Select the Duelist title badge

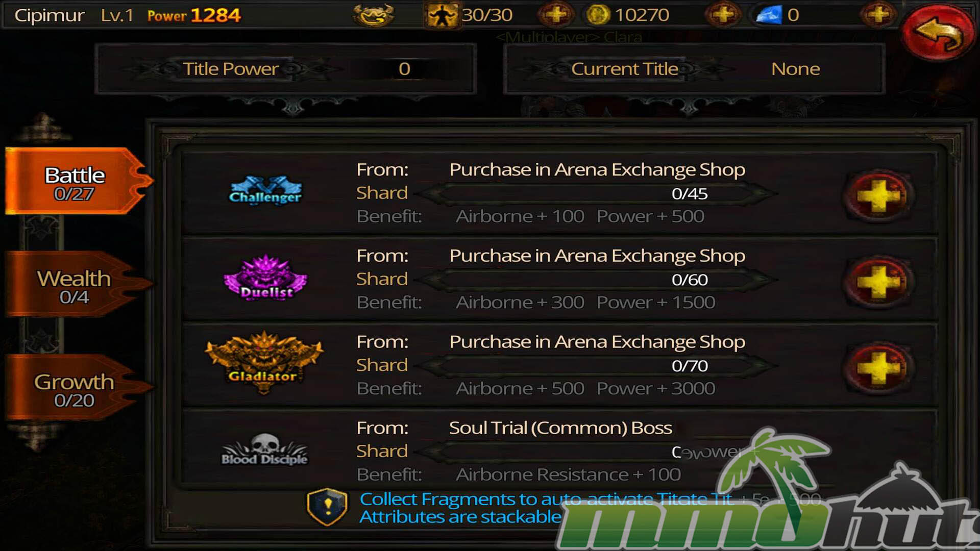pos(265,277)
